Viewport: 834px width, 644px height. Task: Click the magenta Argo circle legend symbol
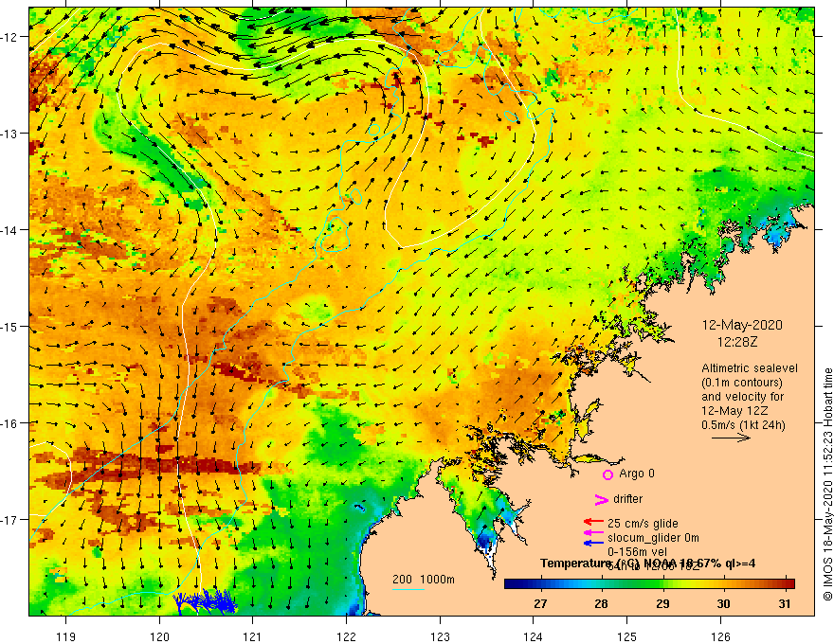point(607,474)
